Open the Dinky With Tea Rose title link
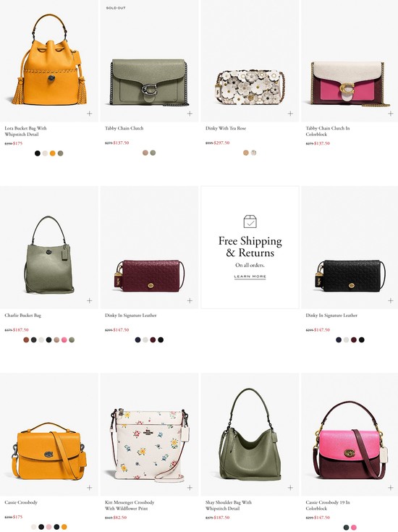 coord(226,128)
